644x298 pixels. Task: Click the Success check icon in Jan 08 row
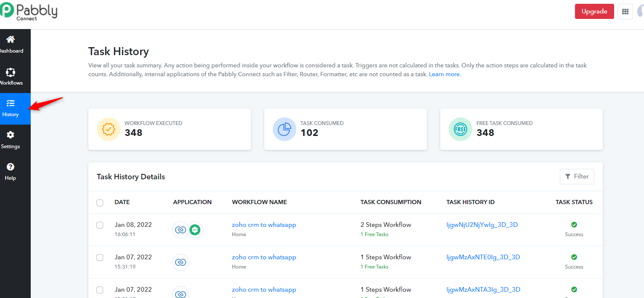(574, 225)
